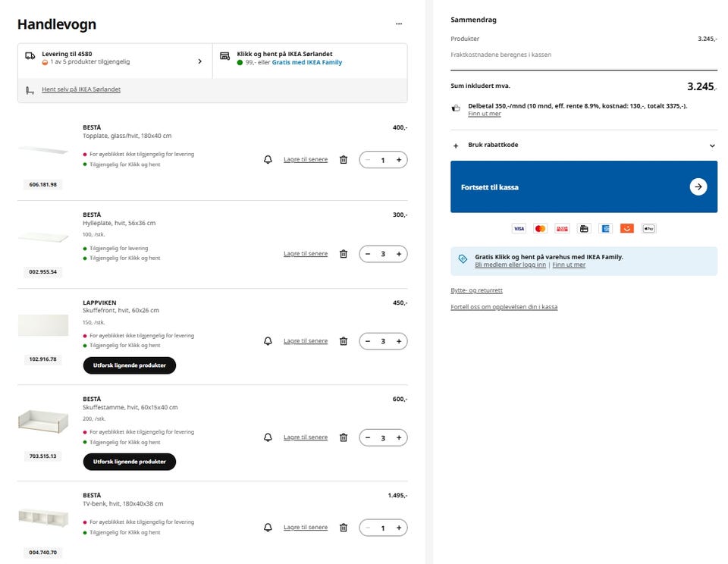
Task: Decrease quantity of BESTÅ Skuffestamme
Action: (368, 437)
